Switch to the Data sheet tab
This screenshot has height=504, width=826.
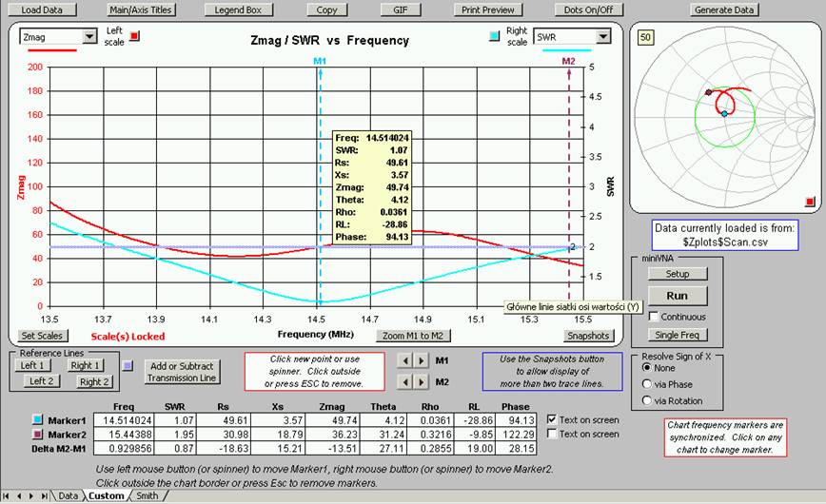(69, 495)
